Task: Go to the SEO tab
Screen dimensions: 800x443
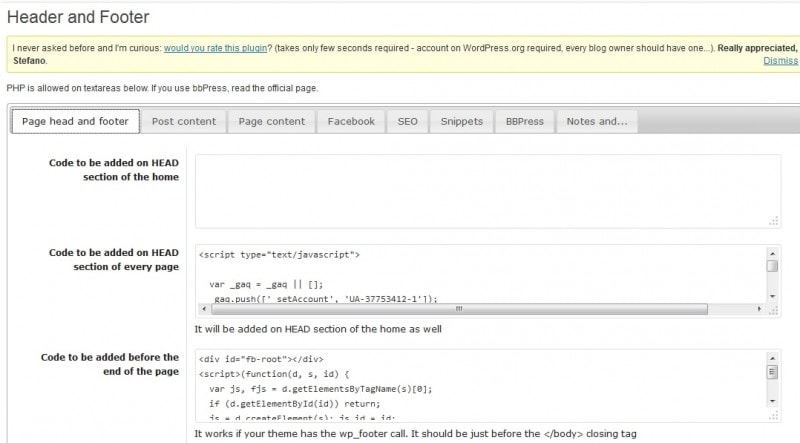Action: [x=407, y=122]
